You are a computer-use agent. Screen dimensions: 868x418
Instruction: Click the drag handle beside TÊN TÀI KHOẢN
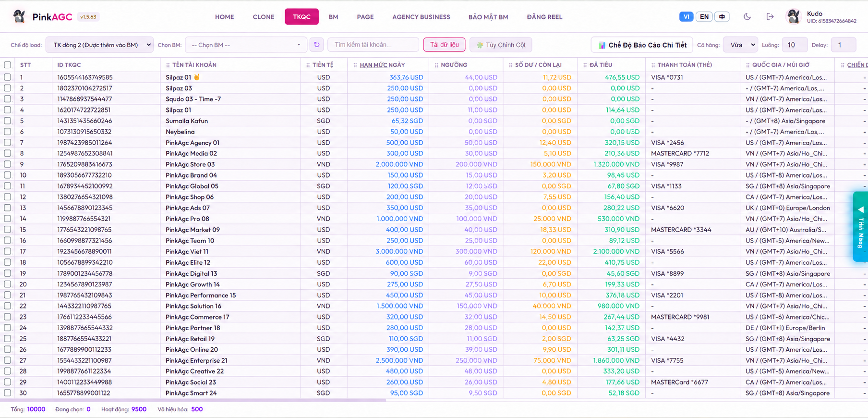pyautogui.click(x=168, y=65)
